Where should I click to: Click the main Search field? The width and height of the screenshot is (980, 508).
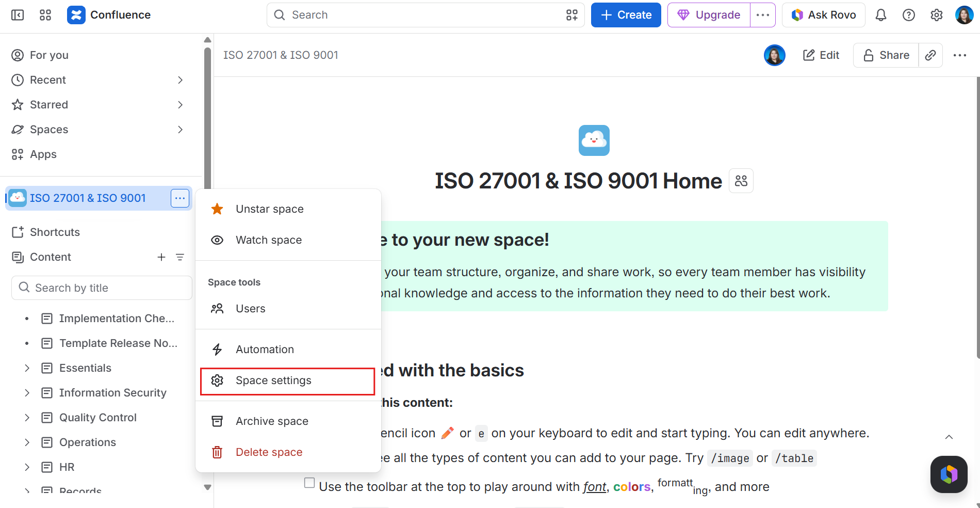coord(426,15)
